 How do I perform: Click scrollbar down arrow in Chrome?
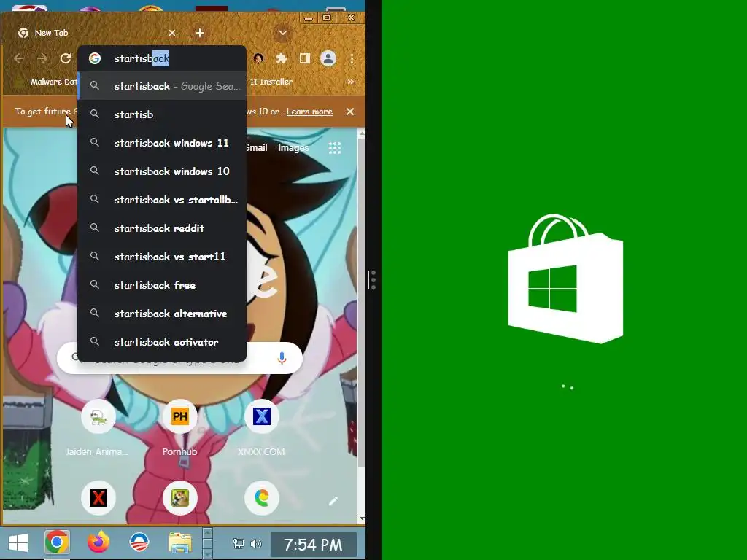[362, 518]
